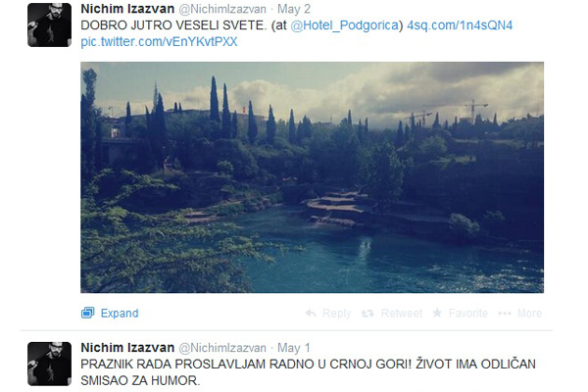
Task: Expand the tweet via Expand link
Action: 120,314
